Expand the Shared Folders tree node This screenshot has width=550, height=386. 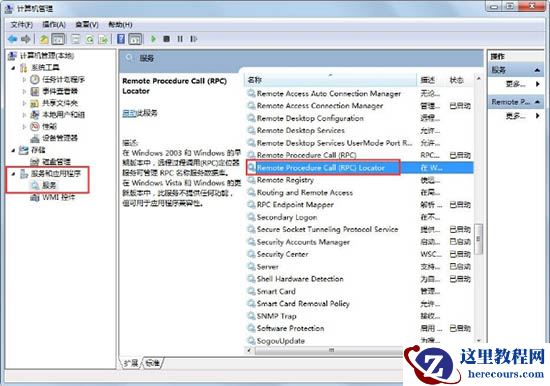[x=24, y=103]
